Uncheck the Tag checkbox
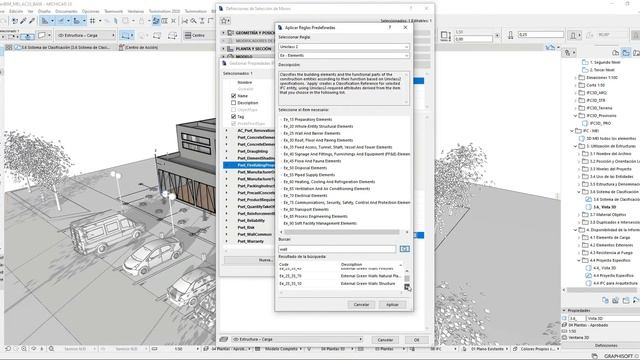This screenshot has height=360, width=640. [233, 116]
